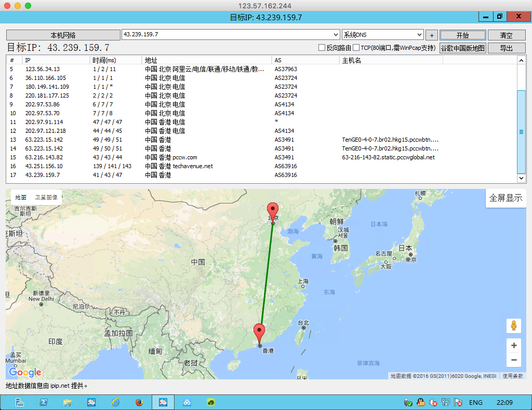
Task: Click the 全屏显示 fullscreen map button
Action: click(x=506, y=198)
